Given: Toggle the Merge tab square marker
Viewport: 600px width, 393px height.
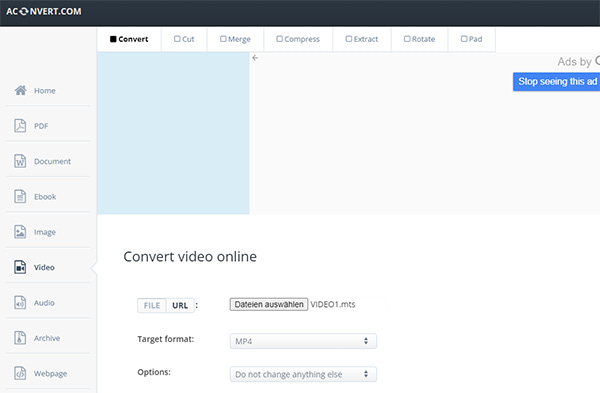Looking at the screenshot, I should tap(223, 39).
